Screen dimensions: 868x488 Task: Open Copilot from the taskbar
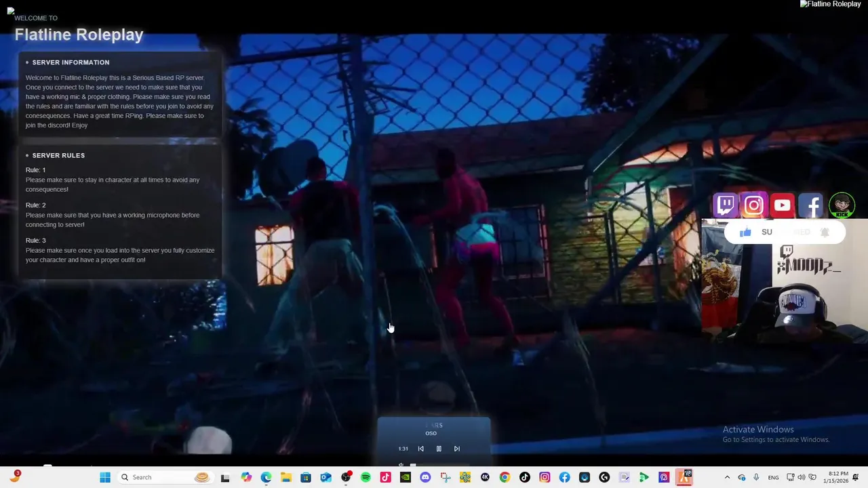click(x=246, y=477)
